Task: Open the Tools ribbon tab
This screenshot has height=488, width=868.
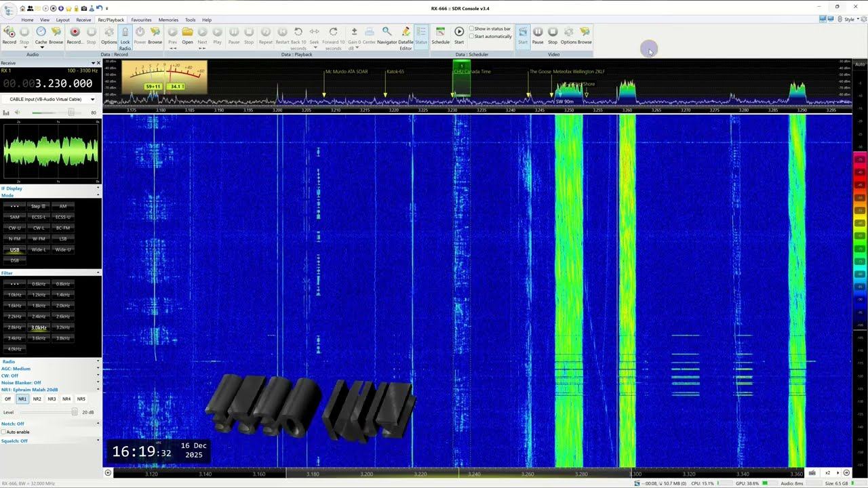Action: [x=191, y=20]
